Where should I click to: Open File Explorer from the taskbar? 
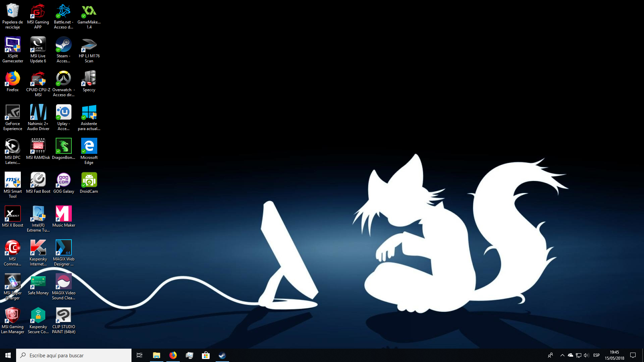156,355
